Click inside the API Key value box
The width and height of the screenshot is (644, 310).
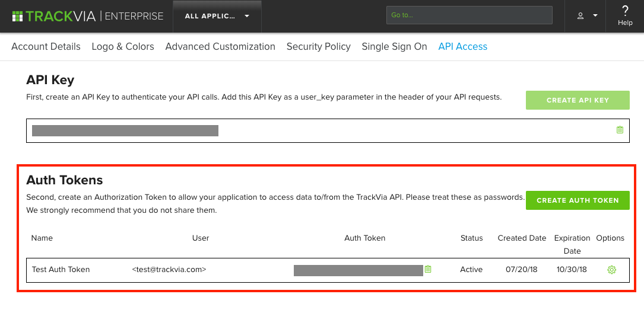[x=328, y=130]
